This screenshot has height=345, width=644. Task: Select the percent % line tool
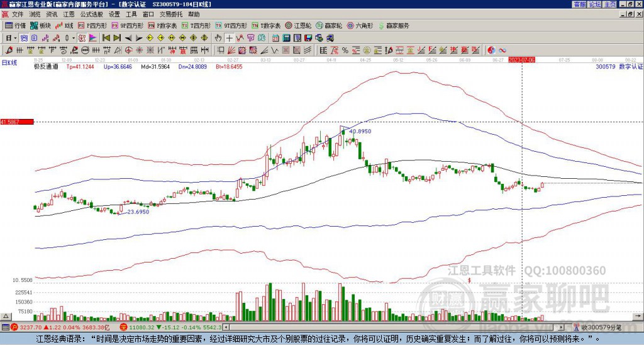345,50
